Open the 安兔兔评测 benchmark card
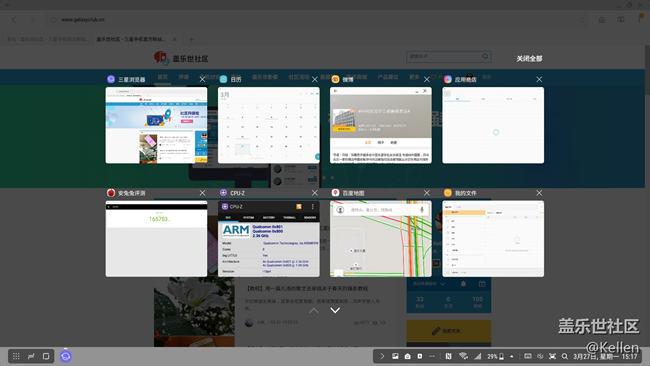 coord(156,239)
